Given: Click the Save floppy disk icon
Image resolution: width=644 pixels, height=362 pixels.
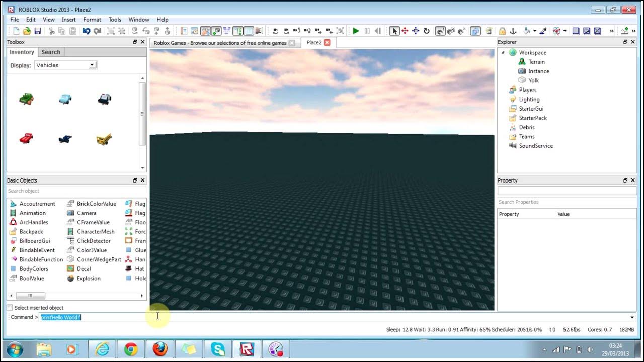Looking at the screenshot, I should click(x=37, y=31).
